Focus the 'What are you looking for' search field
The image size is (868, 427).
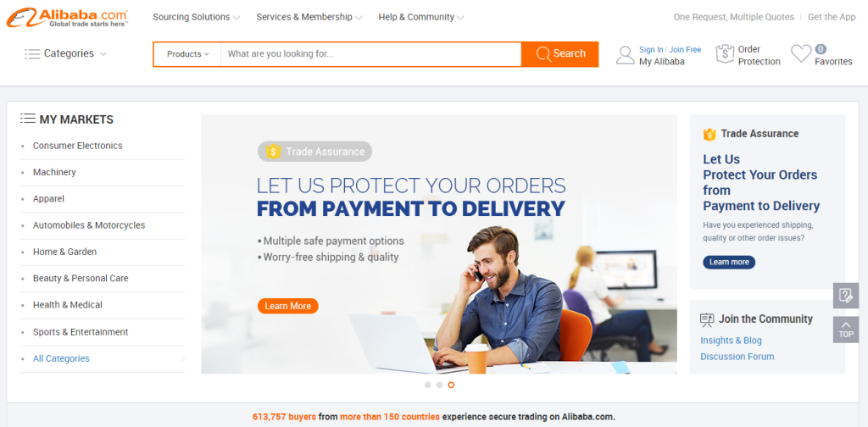pos(371,54)
